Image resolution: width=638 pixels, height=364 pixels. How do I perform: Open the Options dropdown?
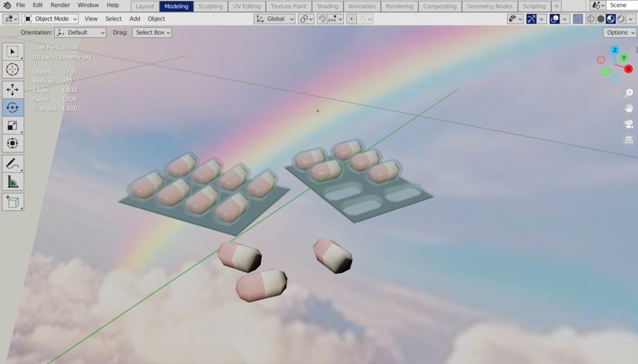(620, 32)
